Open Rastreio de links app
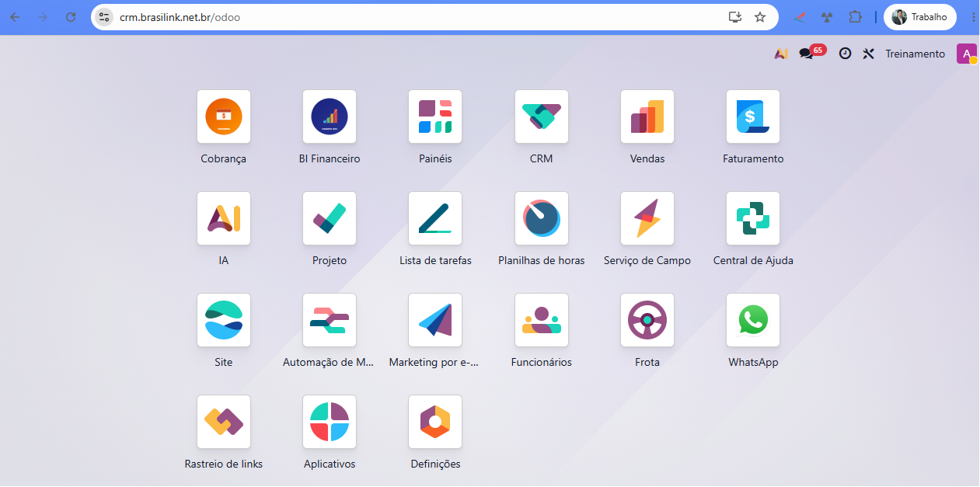Screen dimensions: 980x487 click(x=224, y=422)
